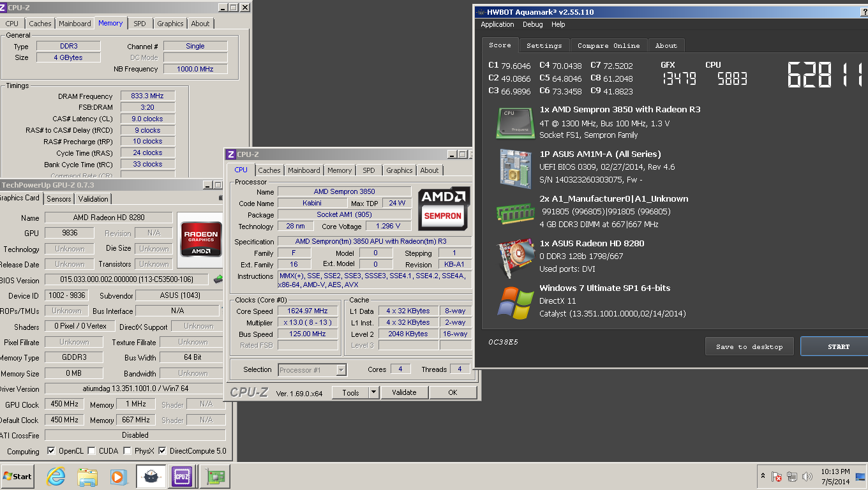The image size is (868, 490).
Task: Open Graphics tab in front CPU-Z window
Action: click(400, 170)
